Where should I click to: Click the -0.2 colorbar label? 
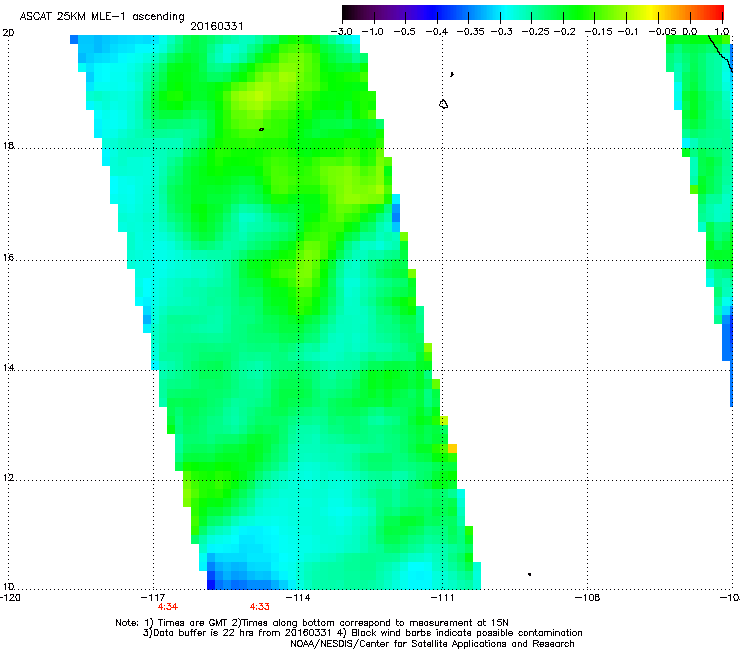pyautogui.click(x=565, y=32)
